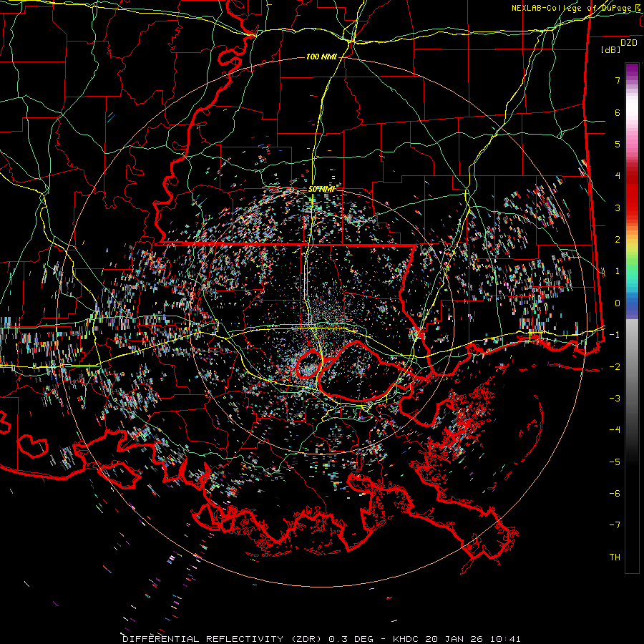Viewport: 644px width, 644px height.
Task: Click the 20 JAN 26 date text
Action: click(455, 639)
